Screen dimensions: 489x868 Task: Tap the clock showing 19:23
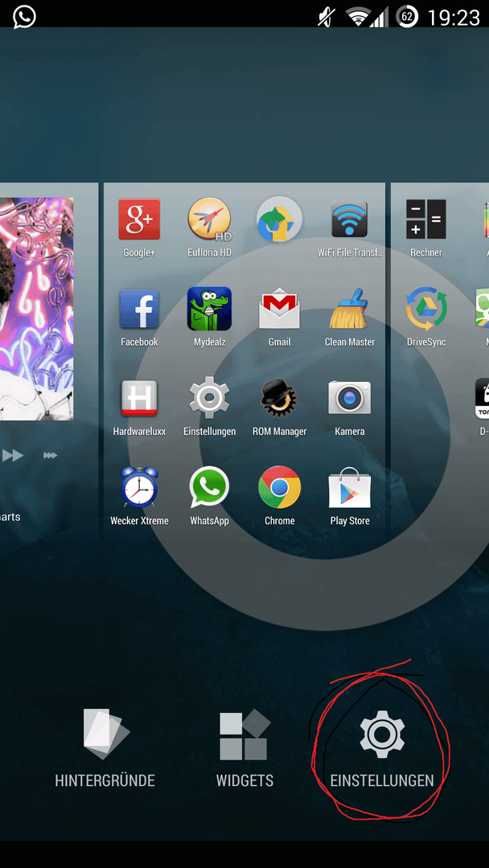[454, 18]
